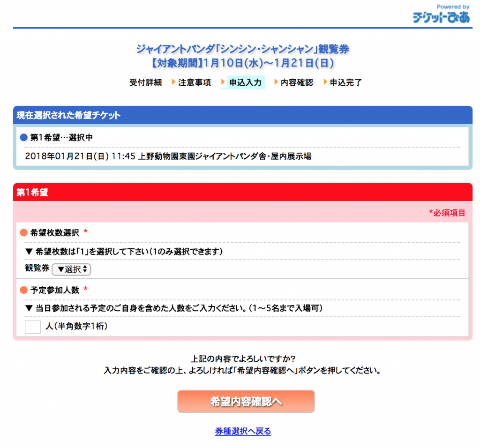Go to the 内容確認 step
This screenshot has width=480, height=448.
[297, 82]
